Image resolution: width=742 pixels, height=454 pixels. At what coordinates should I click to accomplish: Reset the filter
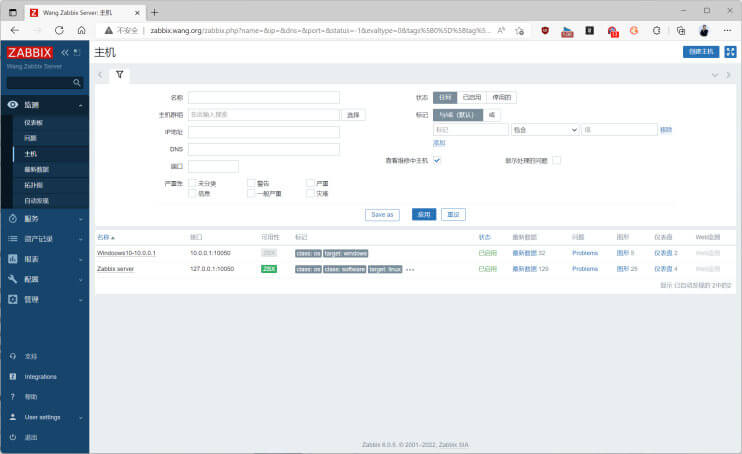click(453, 214)
